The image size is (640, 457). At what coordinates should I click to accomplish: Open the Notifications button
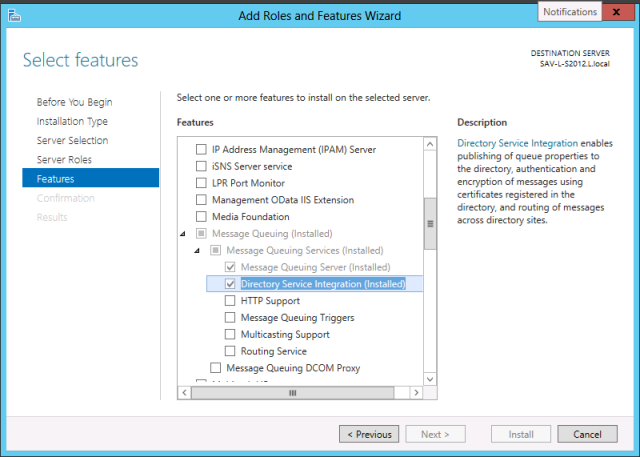click(x=570, y=12)
